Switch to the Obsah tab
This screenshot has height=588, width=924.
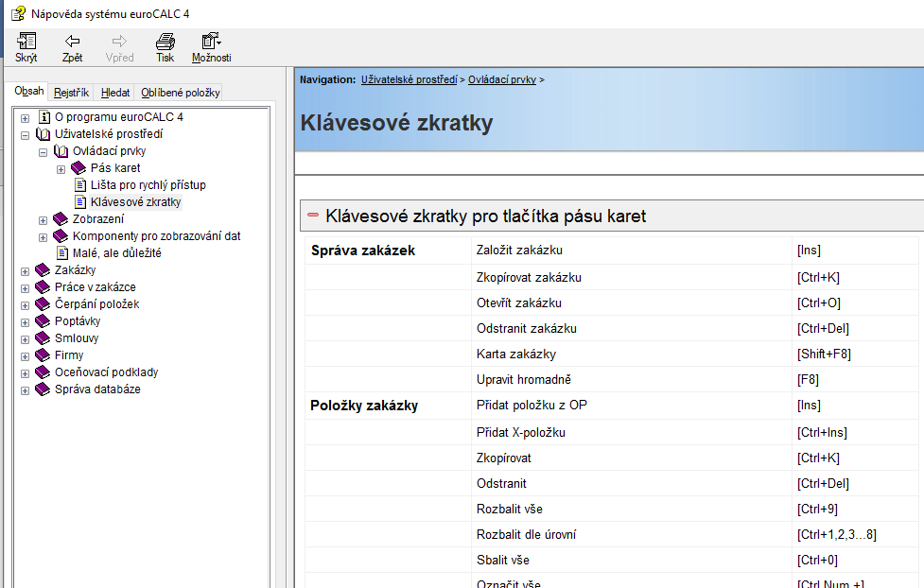click(x=29, y=91)
